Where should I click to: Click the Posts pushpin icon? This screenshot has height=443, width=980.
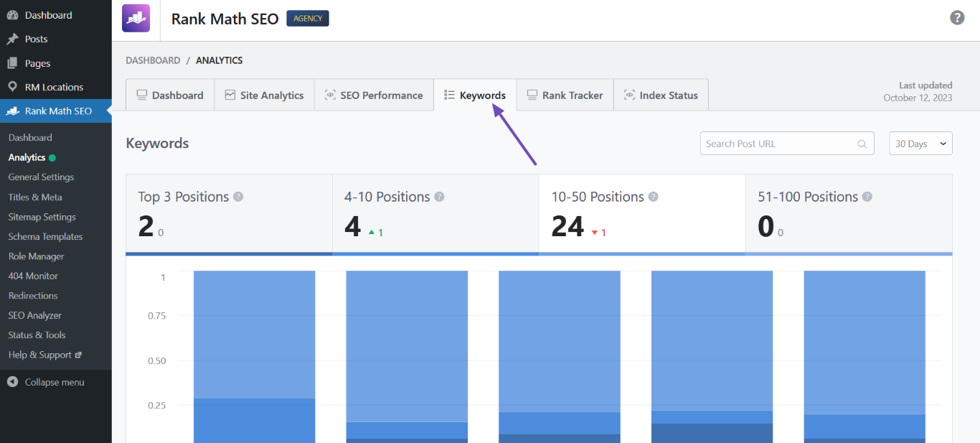click(x=12, y=39)
